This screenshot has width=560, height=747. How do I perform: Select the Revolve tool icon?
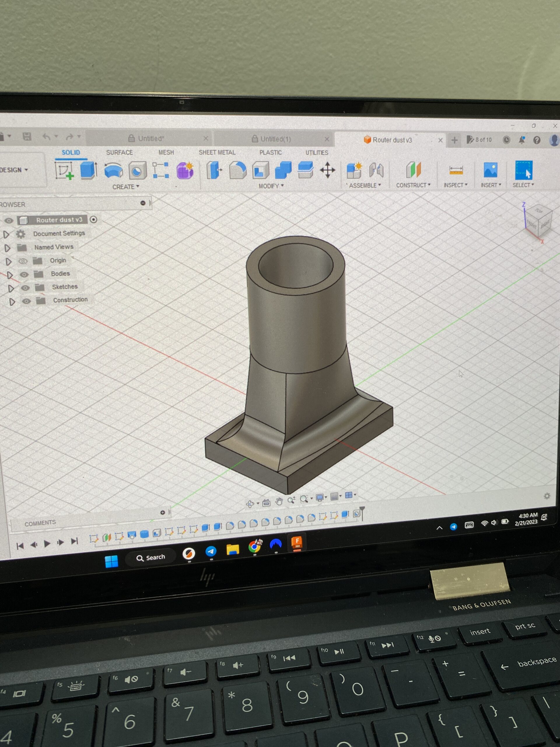pos(113,170)
